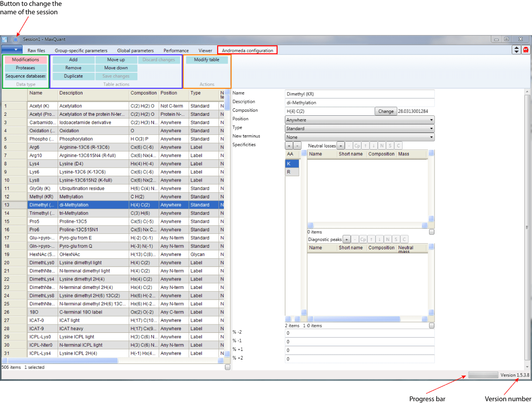
Task: Switch to Group-specific parameters tab
Action: click(x=81, y=51)
